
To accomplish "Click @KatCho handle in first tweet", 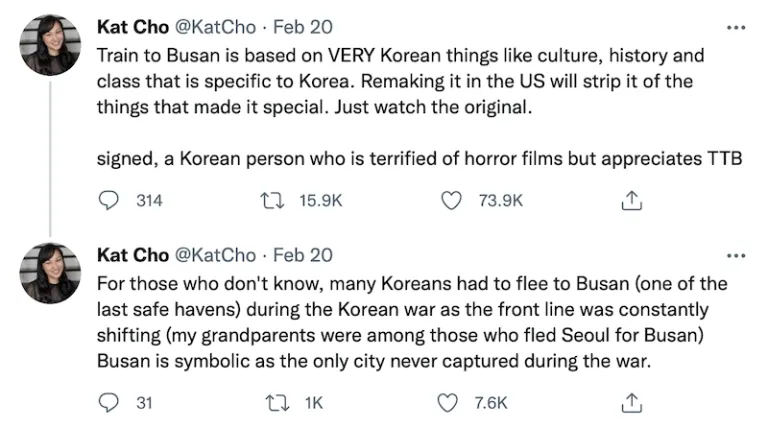I will pos(215,27).
